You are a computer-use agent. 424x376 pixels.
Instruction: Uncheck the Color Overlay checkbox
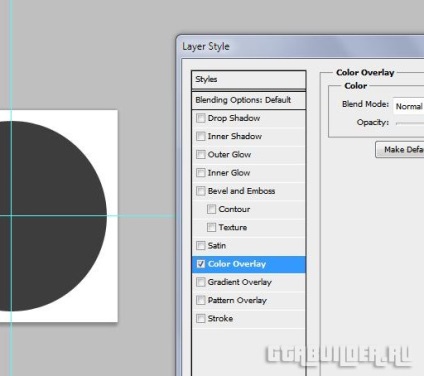click(x=201, y=264)
